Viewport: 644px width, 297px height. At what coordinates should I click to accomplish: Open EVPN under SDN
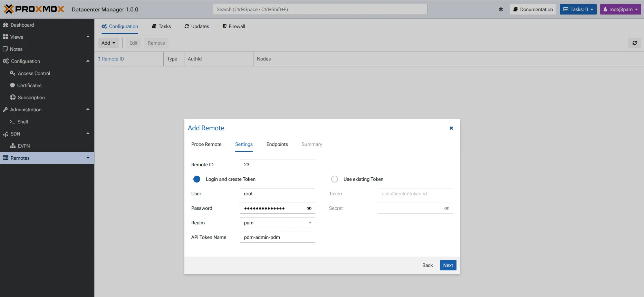click(x=23, y=146)
